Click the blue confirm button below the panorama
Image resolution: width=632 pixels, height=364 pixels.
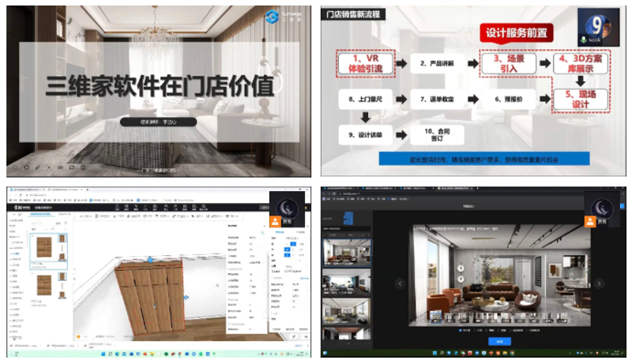[x=500, y=341]
